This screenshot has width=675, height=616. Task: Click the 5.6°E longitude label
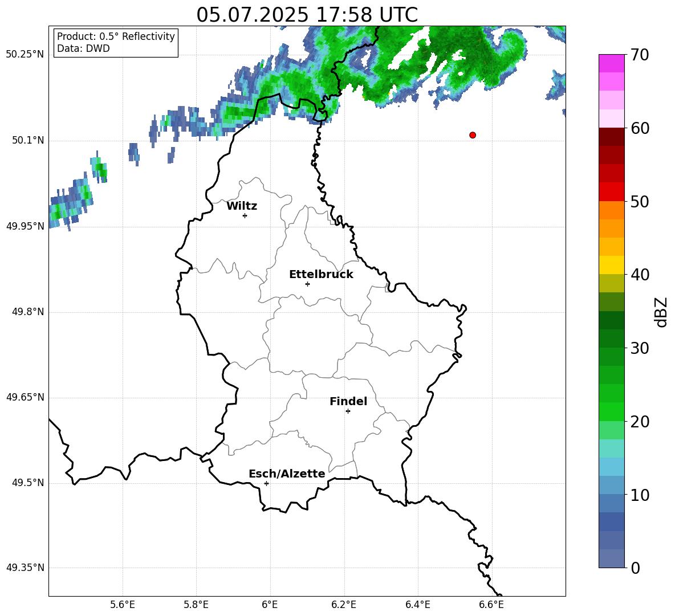pyautogui.click(x=123, y=605)
